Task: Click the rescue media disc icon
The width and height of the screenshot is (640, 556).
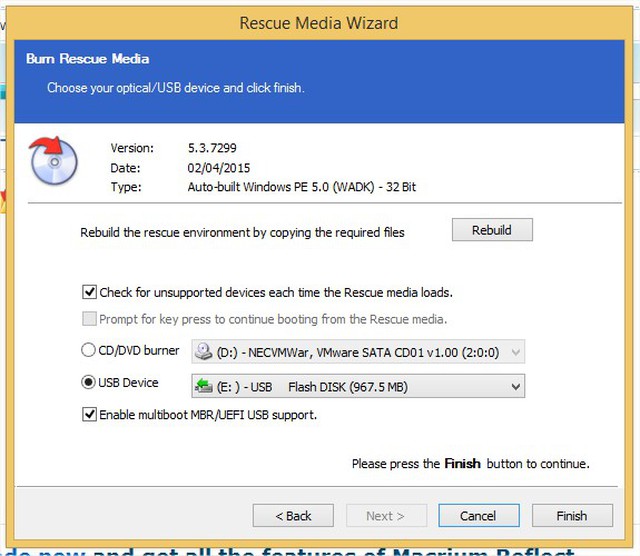Action: pos(53,160)
